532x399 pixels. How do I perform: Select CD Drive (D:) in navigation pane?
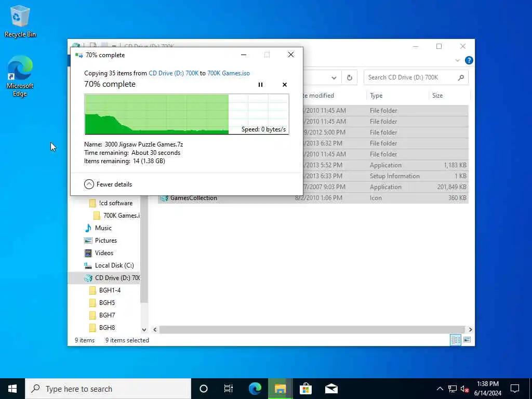coord(104,278)
